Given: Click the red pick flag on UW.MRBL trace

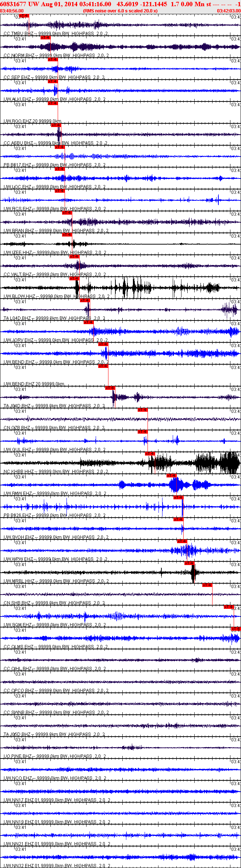Looking at the screenshot, I should [x=189, y=563].
